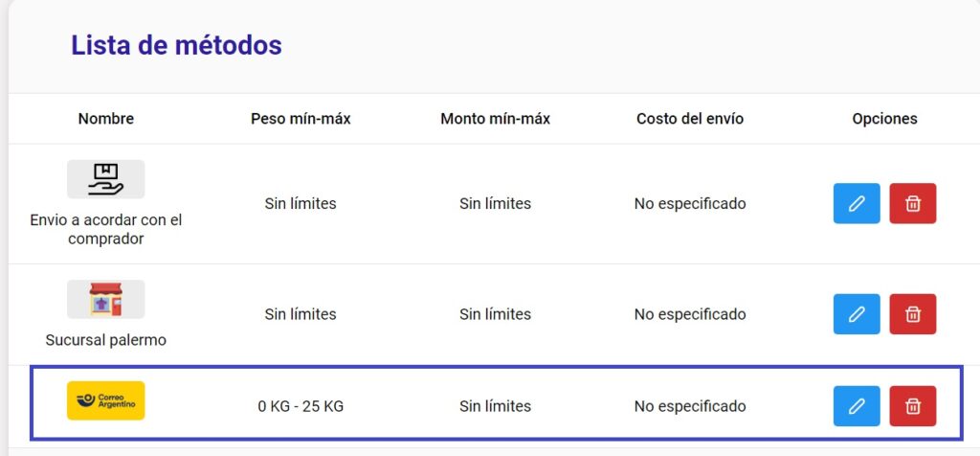The width and height of the screenshot is (980, 456).
Task: Click the Lista de métodos heading
Action: pyautogui.click(x=176, y=46)
